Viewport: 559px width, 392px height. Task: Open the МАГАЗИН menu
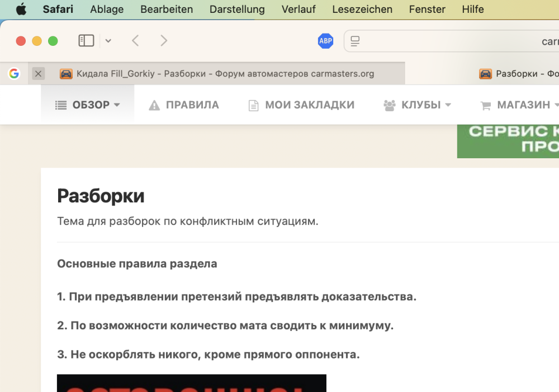519,105
